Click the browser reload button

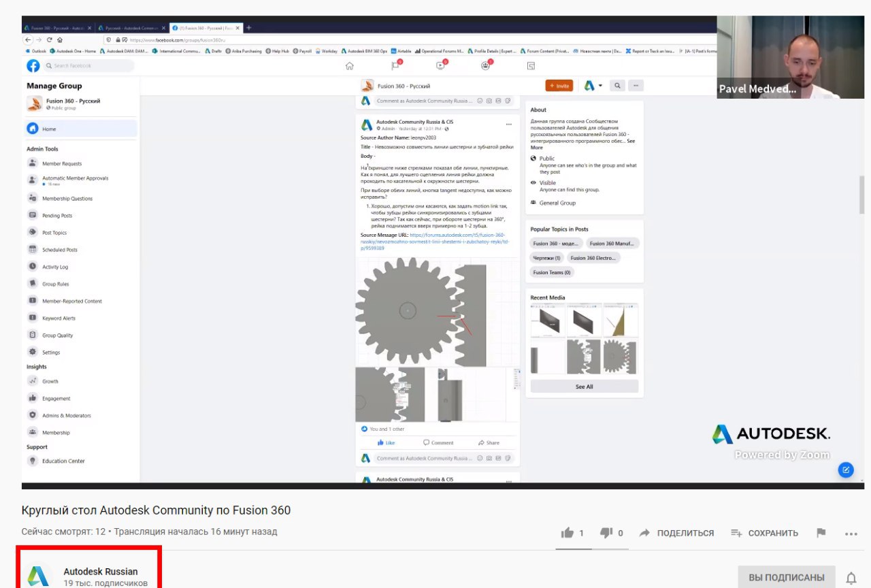click(50, 39)
